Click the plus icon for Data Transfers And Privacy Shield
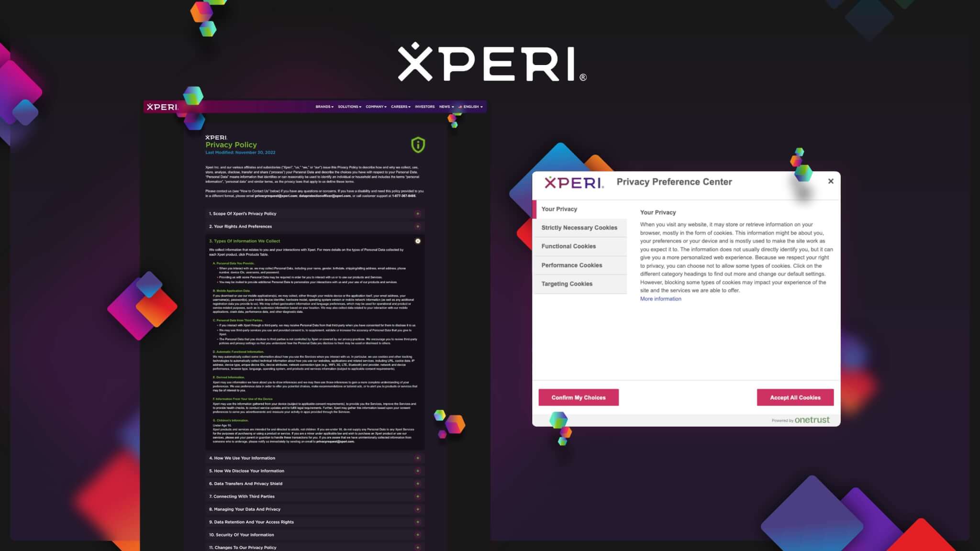Screen dimensions: 980x551 click(x=418, y=484)
